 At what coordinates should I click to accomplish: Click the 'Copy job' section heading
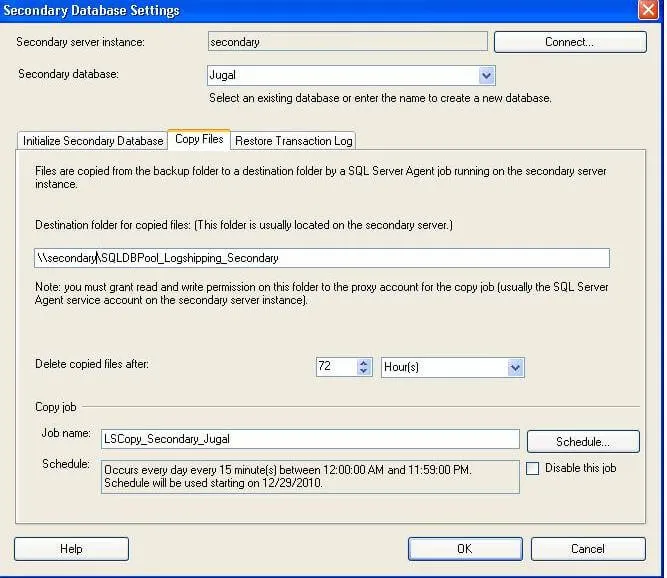(x=56, y=407)
